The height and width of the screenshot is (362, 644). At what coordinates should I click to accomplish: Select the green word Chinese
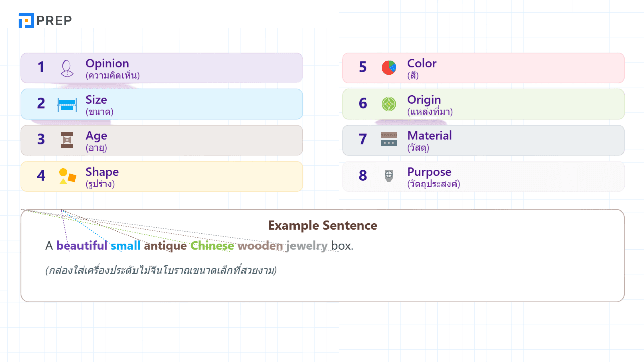212,246
